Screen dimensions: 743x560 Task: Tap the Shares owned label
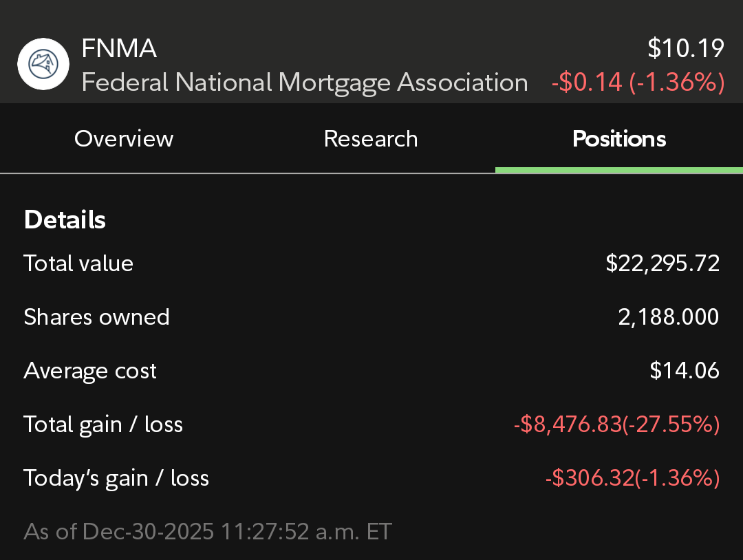point(96,317)
